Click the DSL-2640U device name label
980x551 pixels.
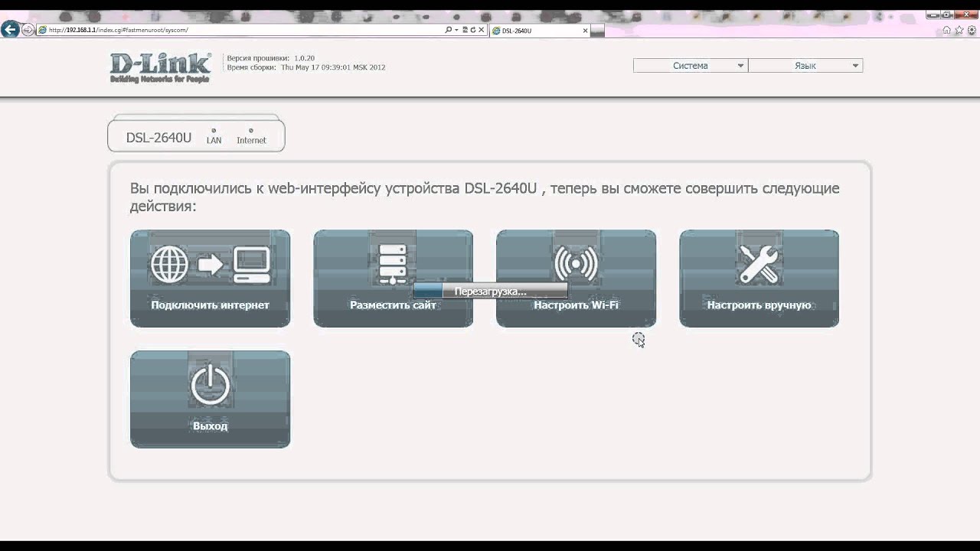(x=158, y=138)
